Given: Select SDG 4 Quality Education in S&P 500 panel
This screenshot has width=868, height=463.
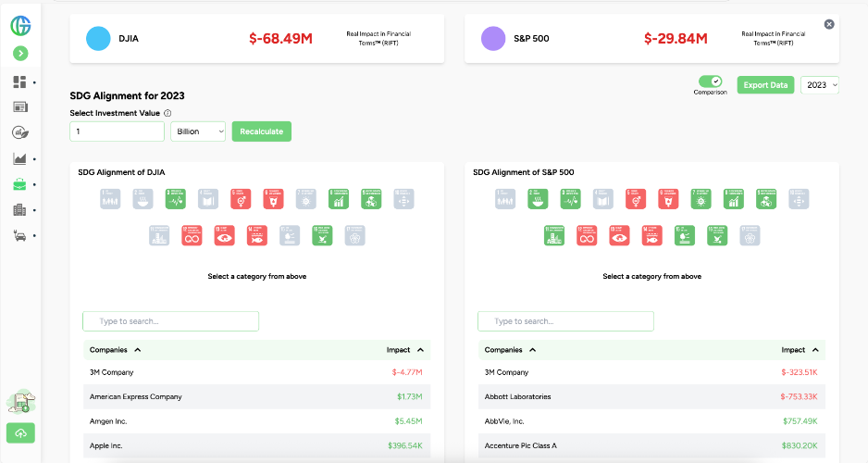Looking at the screenshot, I should point(603,199).
